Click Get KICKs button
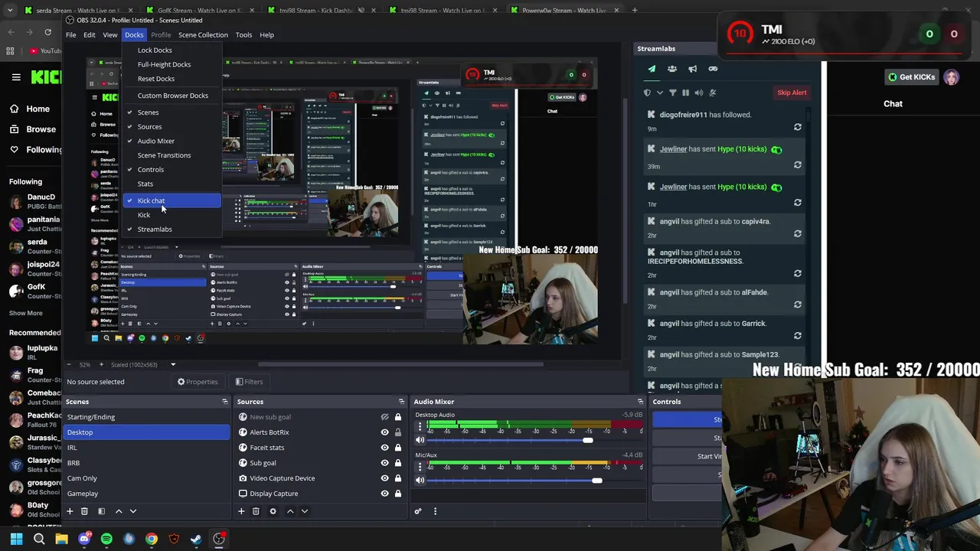The width and height of the screenshot is (980, 551). pyautogui.click(x=912, y=77)
